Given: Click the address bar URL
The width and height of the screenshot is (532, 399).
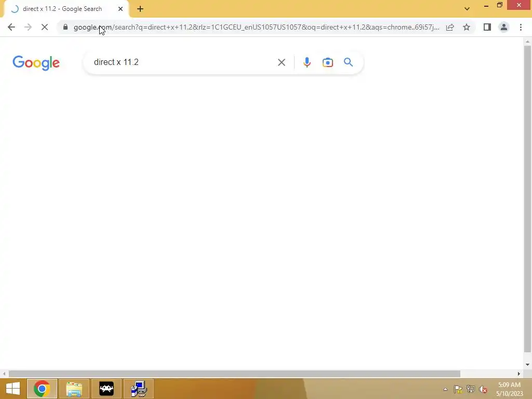Looking at the screenshot, I should [257, 27].
